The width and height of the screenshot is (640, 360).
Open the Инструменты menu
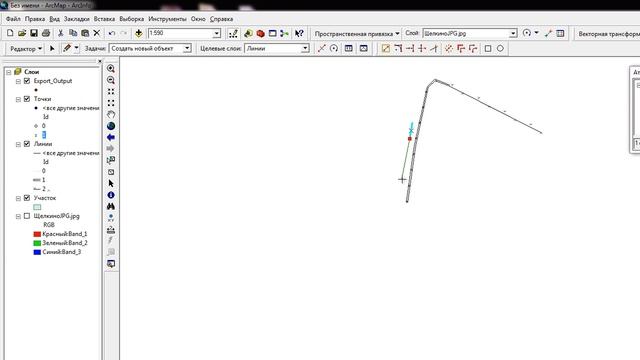pos(167,19)
